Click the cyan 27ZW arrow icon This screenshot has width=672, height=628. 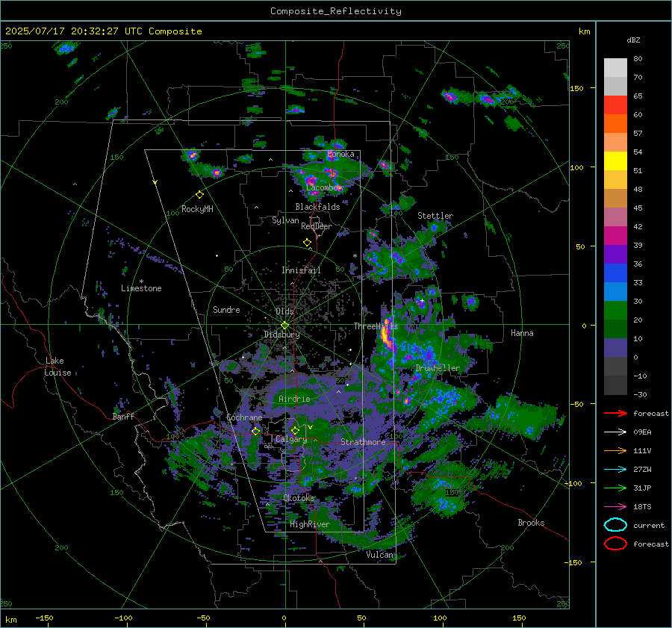(615, 470)
